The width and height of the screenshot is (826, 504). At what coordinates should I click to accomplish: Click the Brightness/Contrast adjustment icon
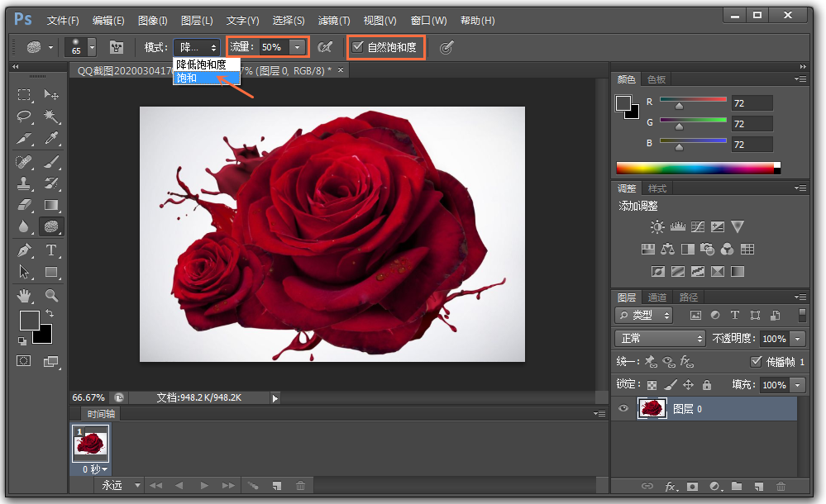tap(657, 226)
